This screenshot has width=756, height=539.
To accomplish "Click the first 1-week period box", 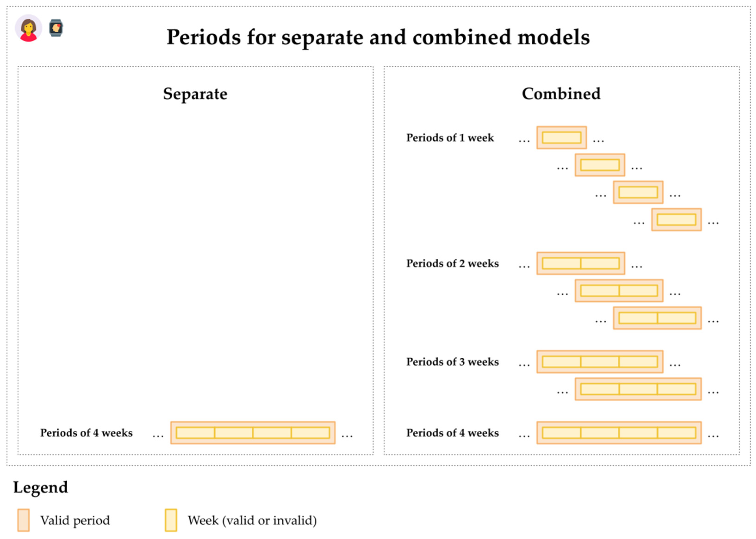I will tap(561, 138).
